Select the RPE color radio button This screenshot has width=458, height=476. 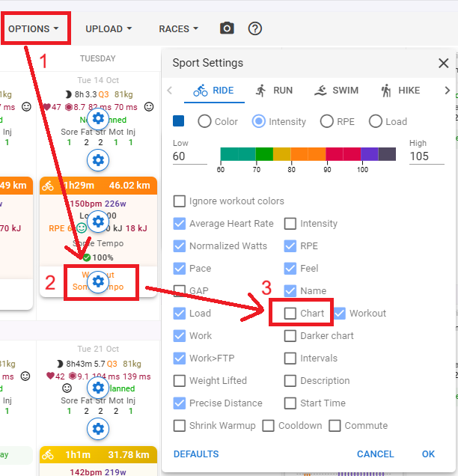(x=327, y=121)
